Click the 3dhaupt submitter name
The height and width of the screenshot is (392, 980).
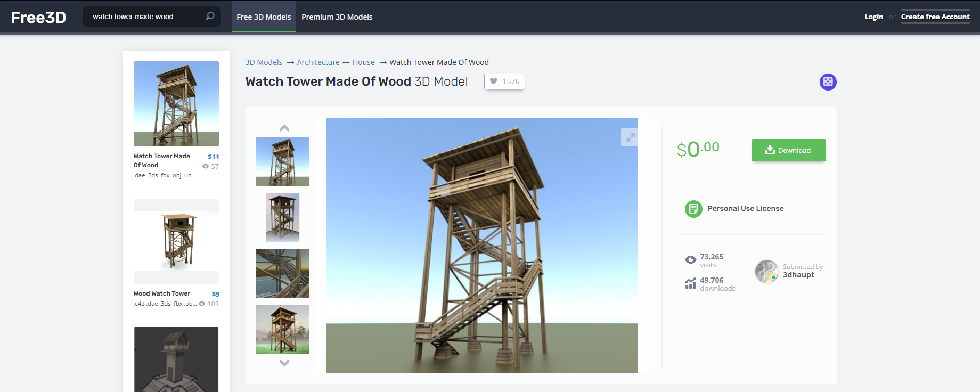[x=798, y=275]
